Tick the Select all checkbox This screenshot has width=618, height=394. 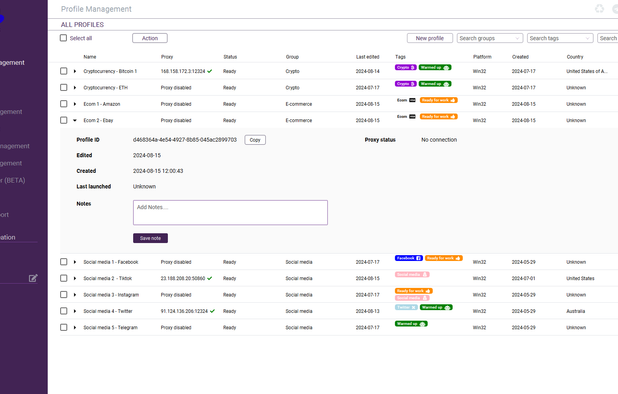point(63,38)
